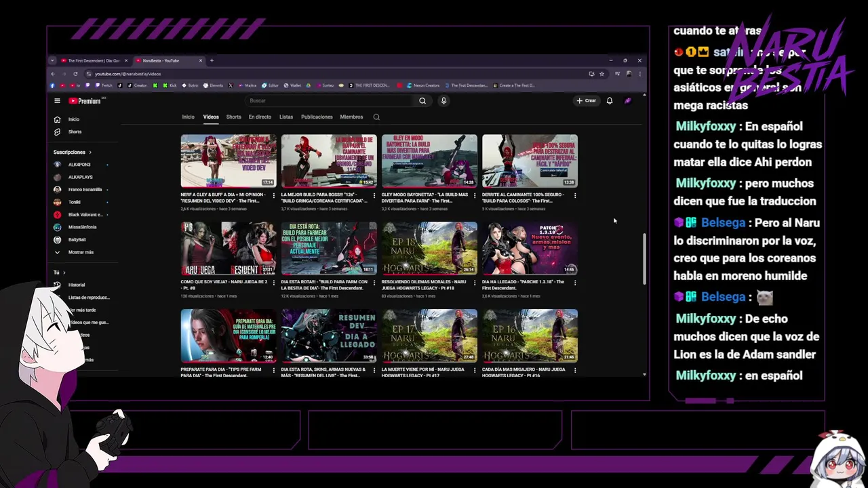Open the GLEY MODO BAYONETTA thumbnail
868x488 pixels.
429,161
